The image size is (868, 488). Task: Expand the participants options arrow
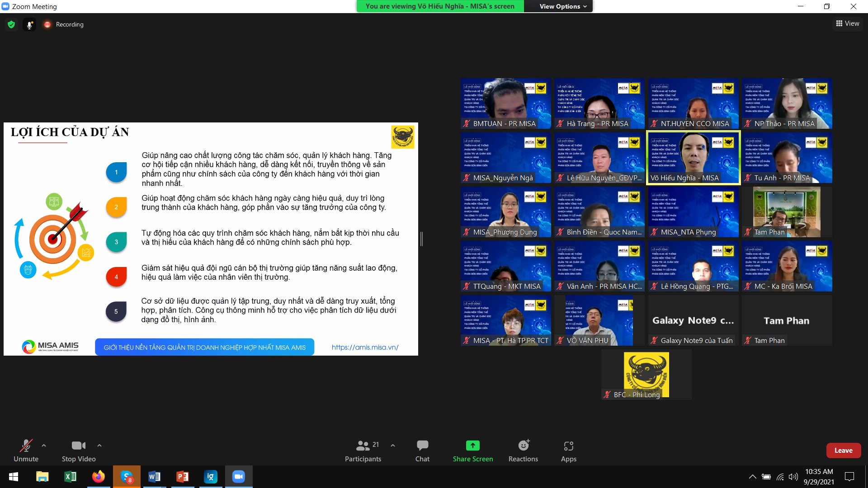click(393, 446)
